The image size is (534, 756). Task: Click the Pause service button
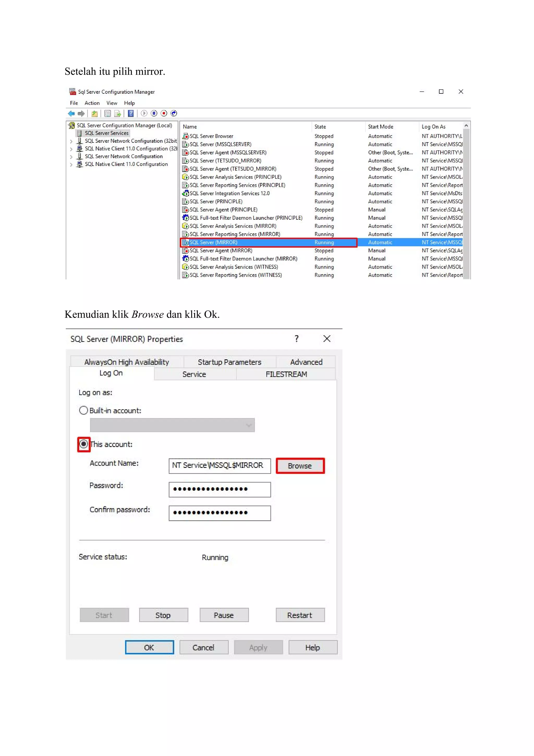coord(224,615)
